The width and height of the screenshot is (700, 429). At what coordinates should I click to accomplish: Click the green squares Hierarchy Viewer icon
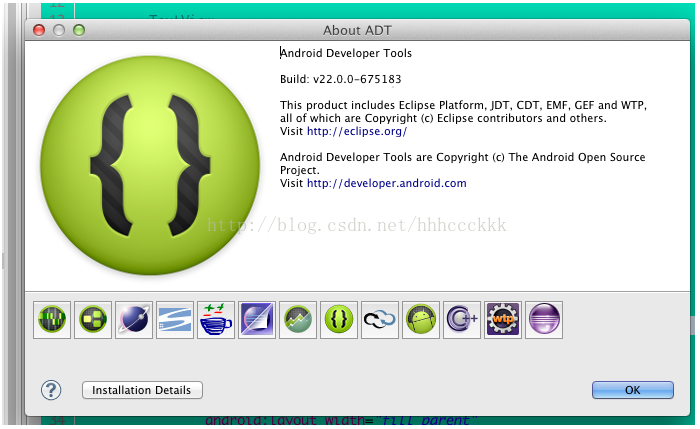(93, 320)
